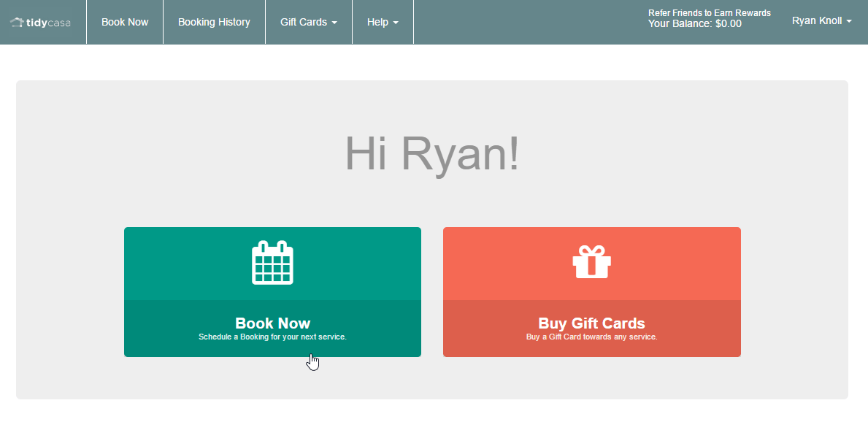868x422 pixels.
Task: Select the gift box icon in card
Action: tap(592, 262)
